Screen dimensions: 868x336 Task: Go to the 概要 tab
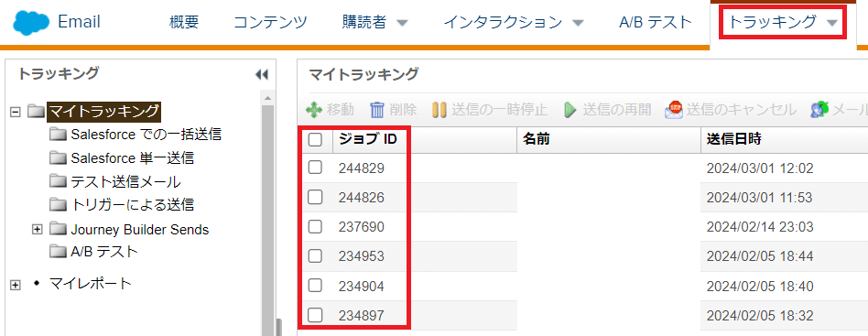[183, 23]
